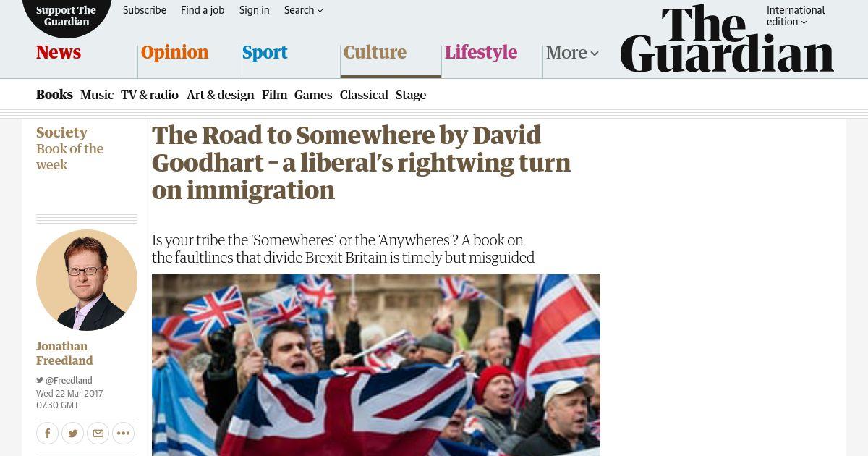Switch to the Music subsection
Image resolution: width=868 pixels, height=456 pixels.
(97, 95)
